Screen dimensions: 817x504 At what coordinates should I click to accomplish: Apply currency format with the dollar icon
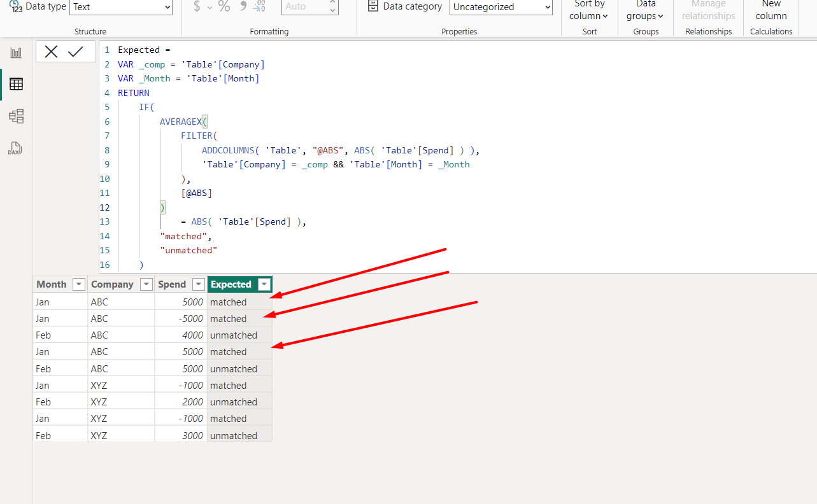pos(197,6)
